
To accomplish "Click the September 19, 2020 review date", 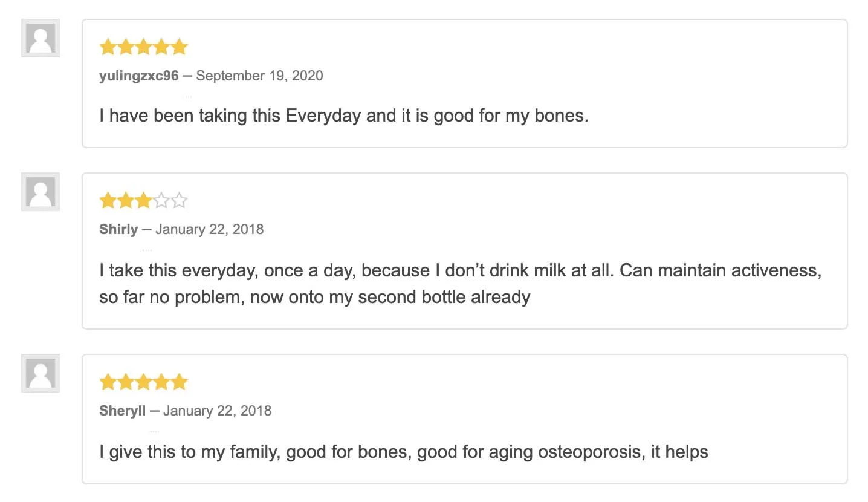I will (259, 76).
